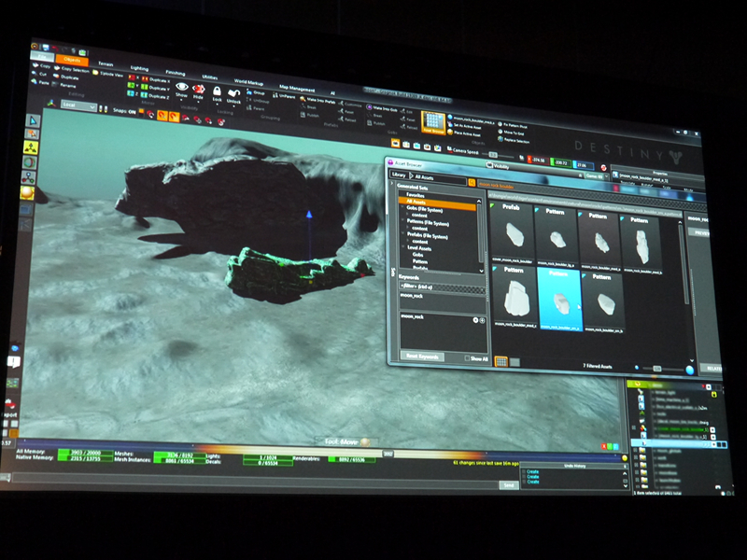Click the Send button by the command bar
747x560 pixels.
coord(508,484)
